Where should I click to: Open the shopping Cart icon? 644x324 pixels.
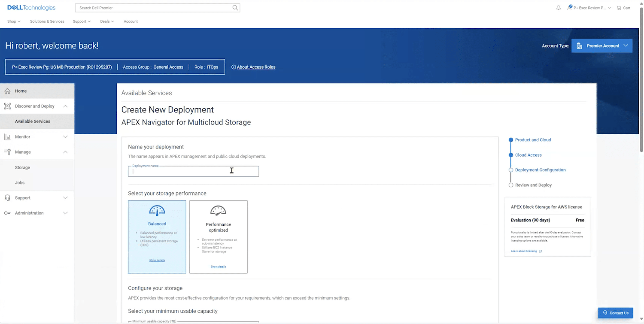pos(619,8)
